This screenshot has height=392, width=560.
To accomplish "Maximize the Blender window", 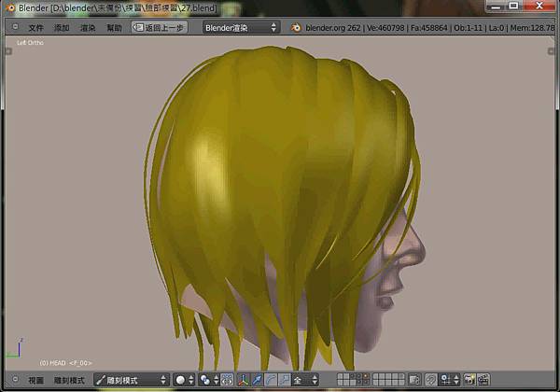I will pos(513,7).
